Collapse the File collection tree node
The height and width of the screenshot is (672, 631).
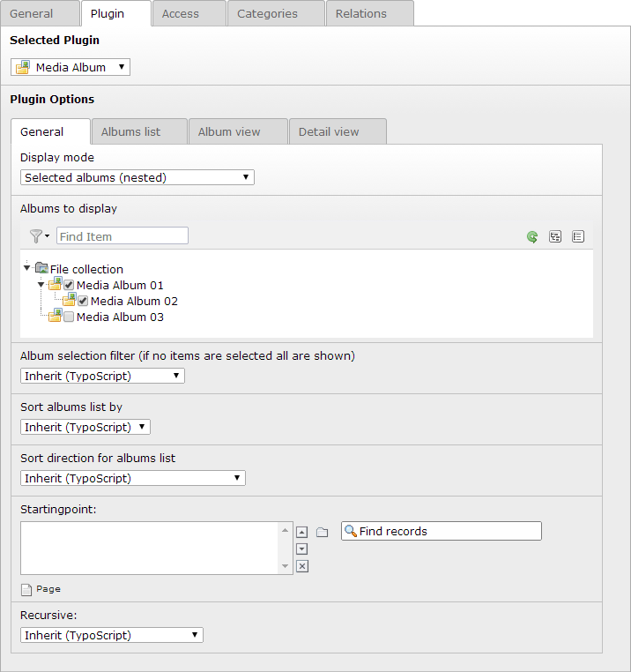click(27, 268)
